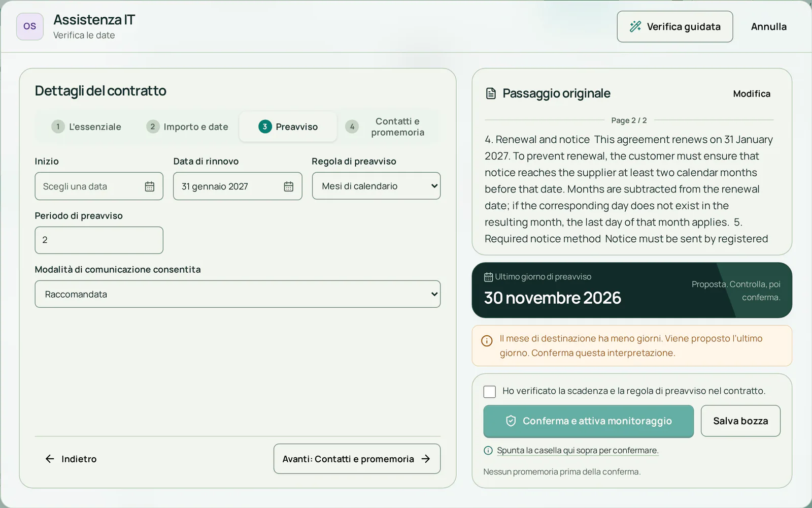Go back with Indietro button
This screenshot has width=812, height=508.
click(71, 459)
